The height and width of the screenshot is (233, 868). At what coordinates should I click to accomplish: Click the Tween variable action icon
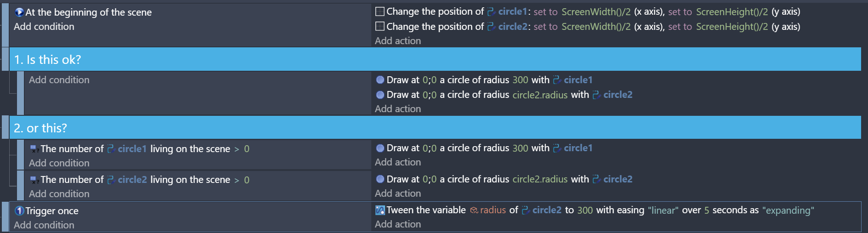coord(380,210)
